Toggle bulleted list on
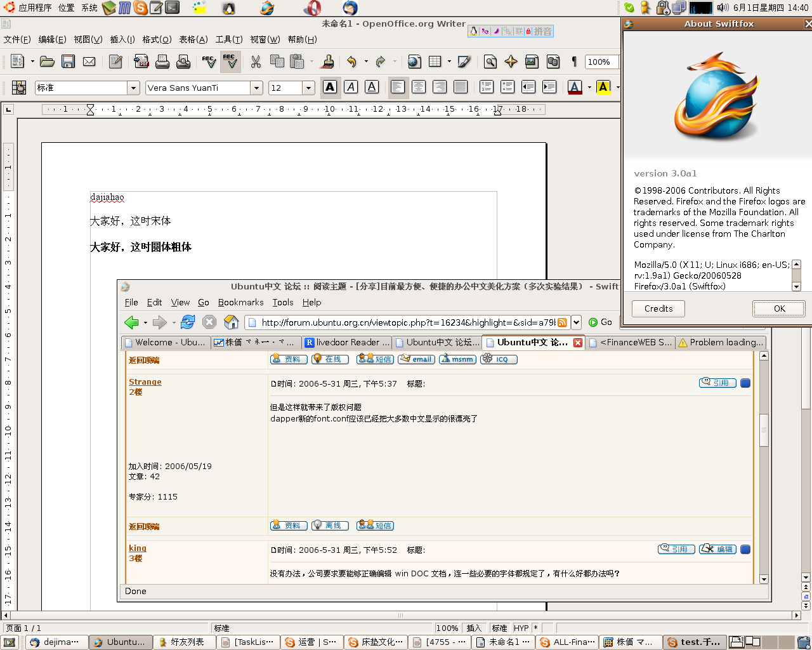812x650 pixels. (507, 87)
